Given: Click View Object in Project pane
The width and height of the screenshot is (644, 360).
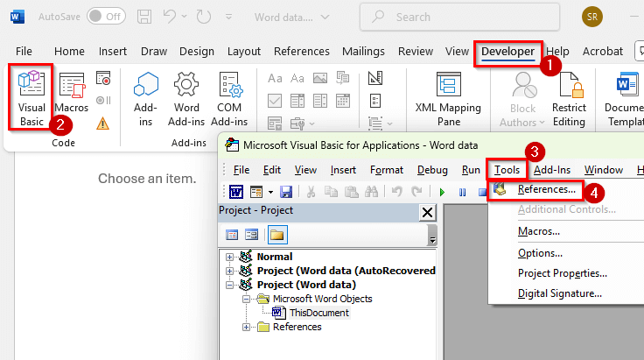Looking at the screenshot, I should (251, 235).
